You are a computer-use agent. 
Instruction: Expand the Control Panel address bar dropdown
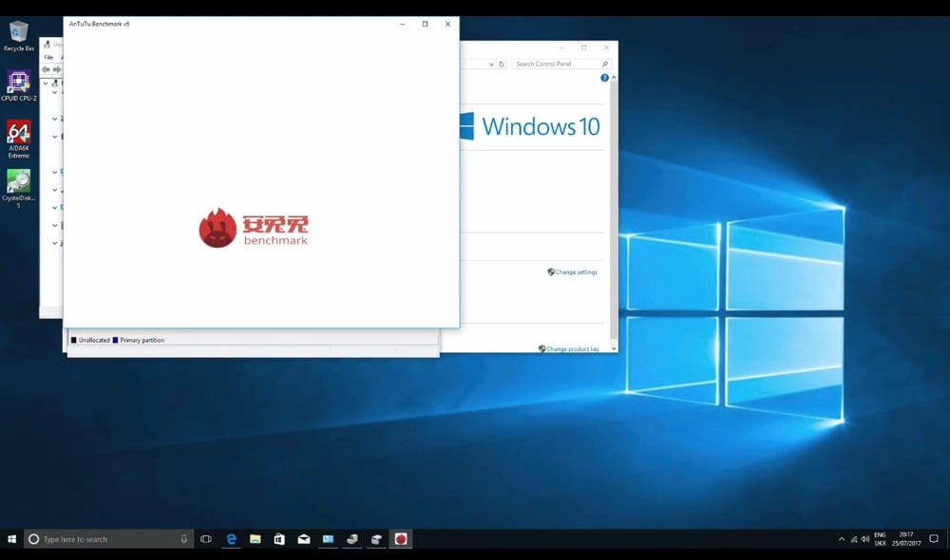491,65
